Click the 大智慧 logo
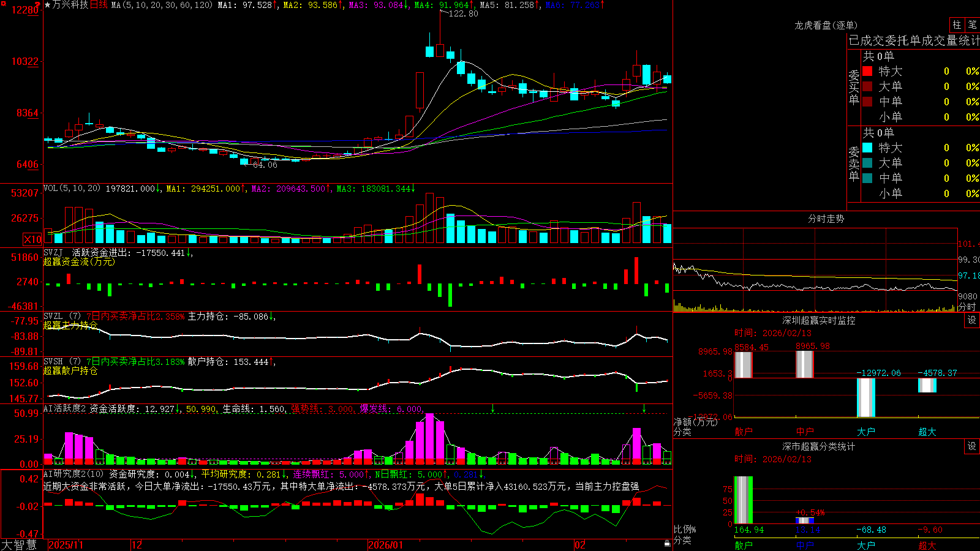Image resolution: width=980 pixels, height=551 pixels. pyautogui.click(x=19, y=545)
